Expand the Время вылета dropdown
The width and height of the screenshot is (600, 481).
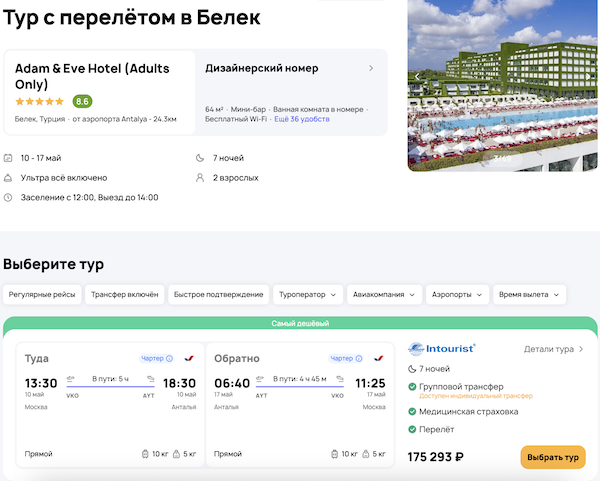[529, 294]
